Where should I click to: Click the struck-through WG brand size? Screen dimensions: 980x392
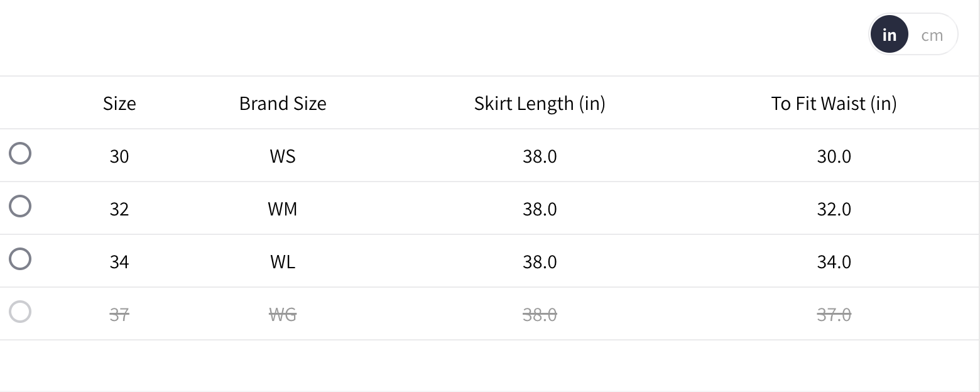pyautogui.click(x=283, y=314)
